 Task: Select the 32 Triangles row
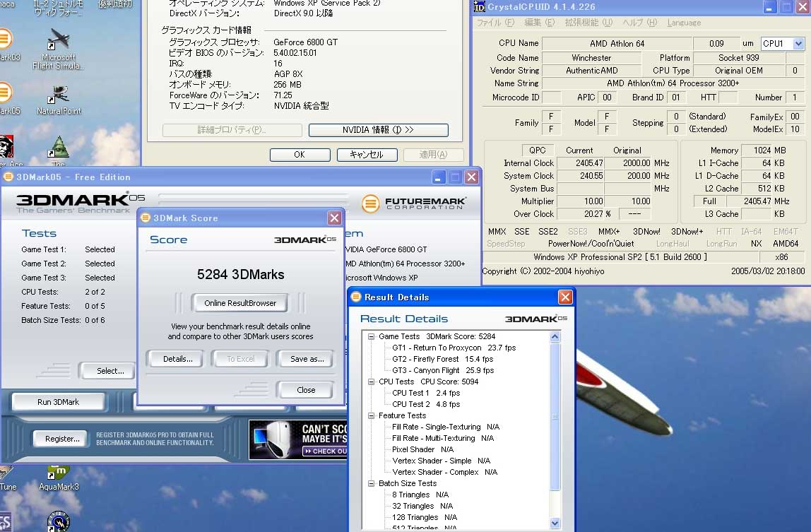tap(422, 506)
